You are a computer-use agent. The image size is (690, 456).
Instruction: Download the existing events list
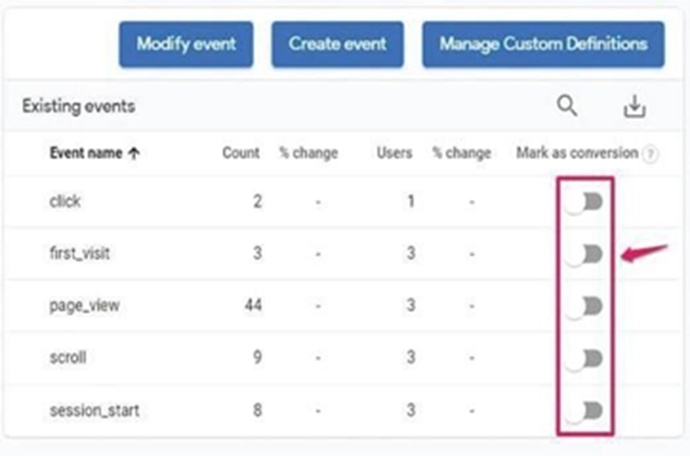(x=635, y=107)
